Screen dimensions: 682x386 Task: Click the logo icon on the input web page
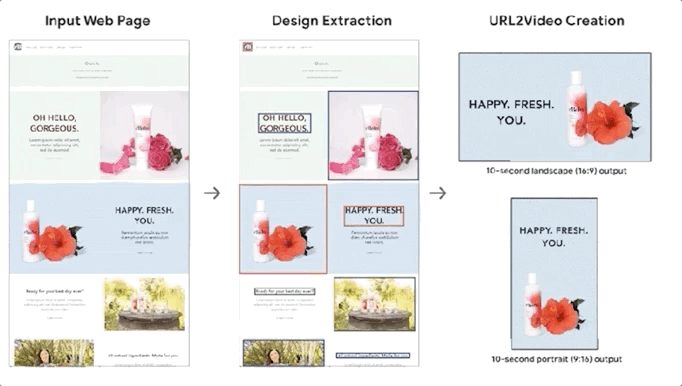[17, 47]
